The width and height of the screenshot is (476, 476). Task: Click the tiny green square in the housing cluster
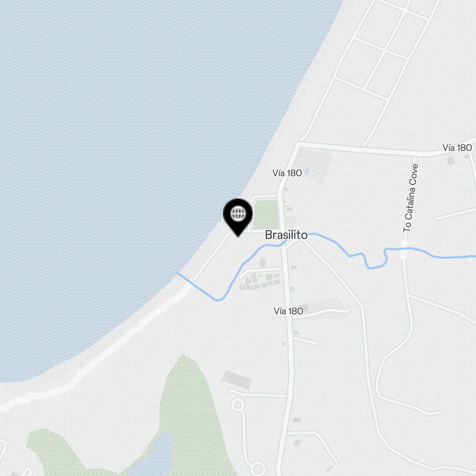(269, 277)
